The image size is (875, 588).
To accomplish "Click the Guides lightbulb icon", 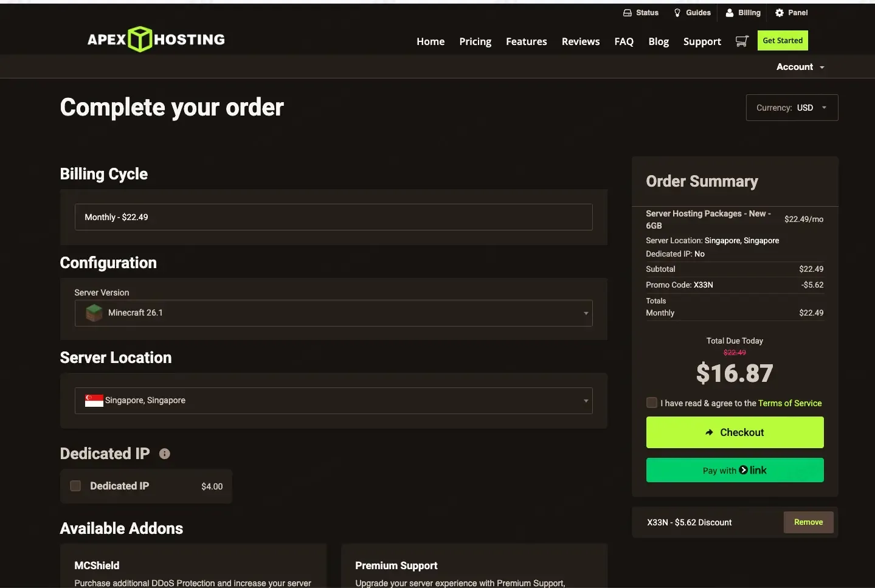I will 677,13.
